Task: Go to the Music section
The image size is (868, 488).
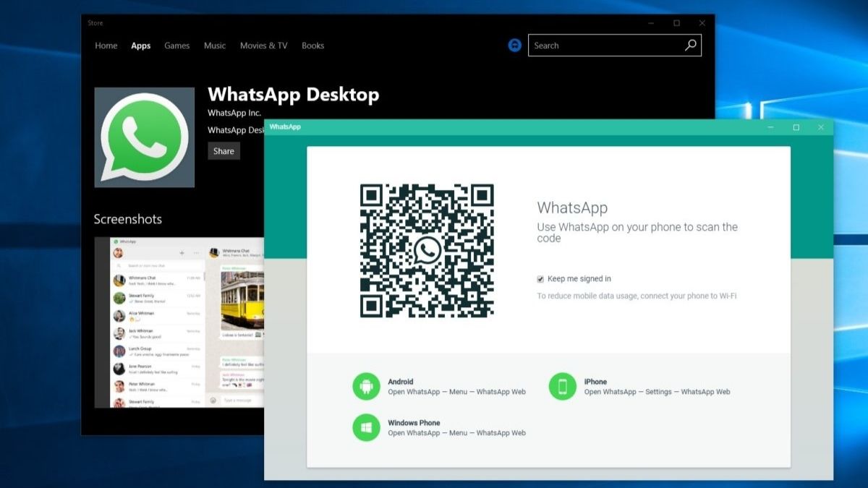Action: 214,46
